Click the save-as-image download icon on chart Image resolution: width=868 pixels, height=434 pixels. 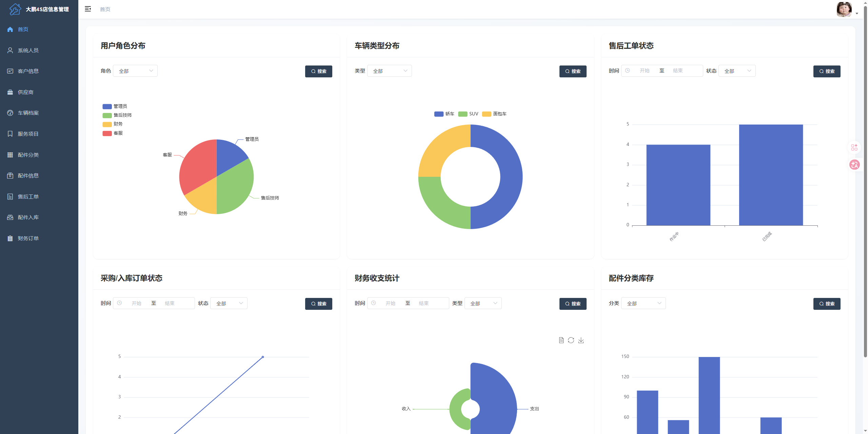581,340
